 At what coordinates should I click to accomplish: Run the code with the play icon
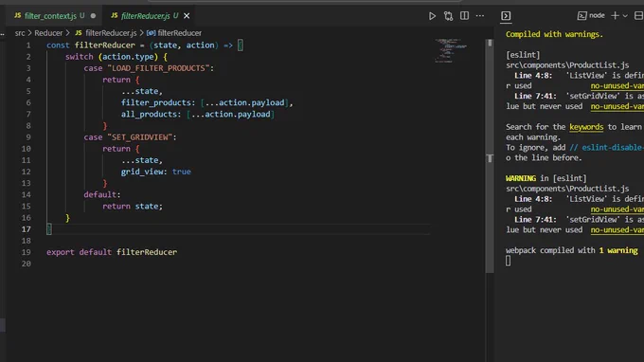point(432,16)
